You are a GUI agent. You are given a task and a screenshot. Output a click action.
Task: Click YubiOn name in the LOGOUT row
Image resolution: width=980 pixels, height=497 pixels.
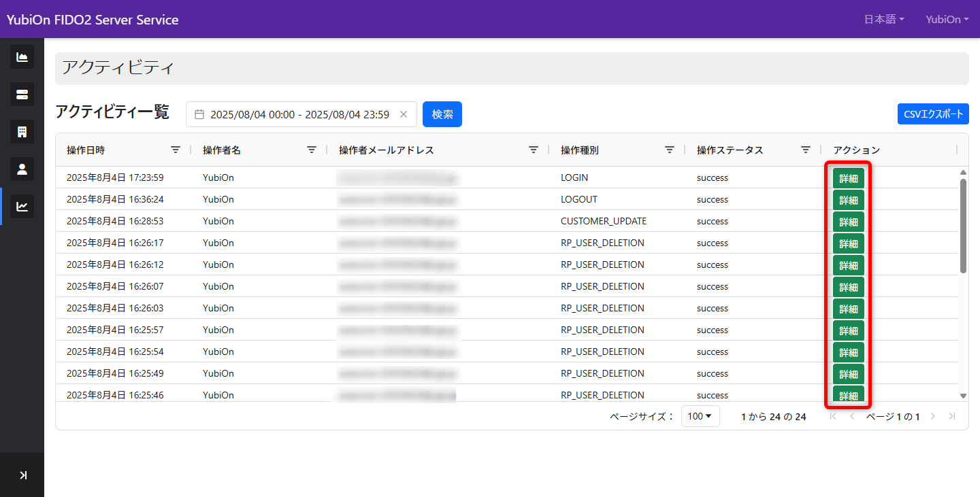click(x=218, y=199)
